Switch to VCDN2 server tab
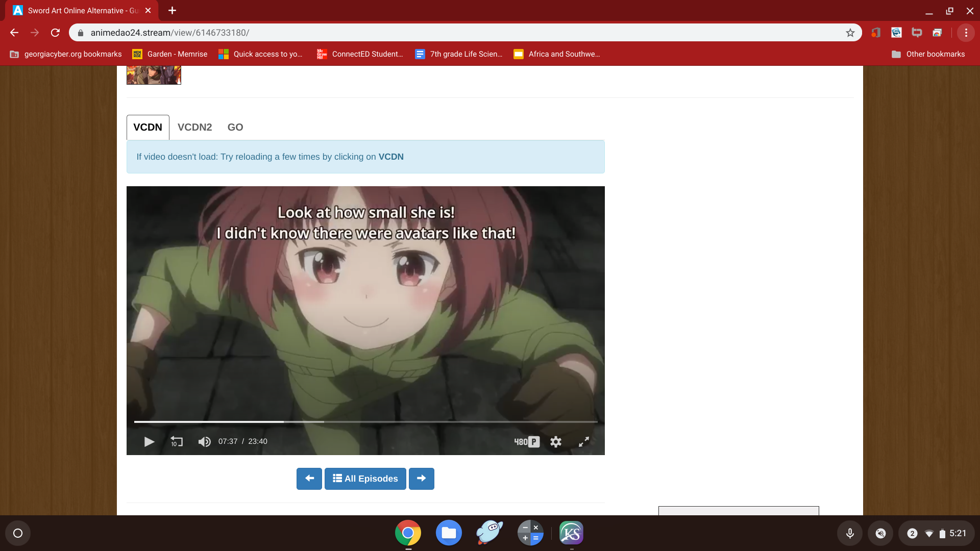The image size is (980, 551). pyautogui.click(x=194, y=128)
